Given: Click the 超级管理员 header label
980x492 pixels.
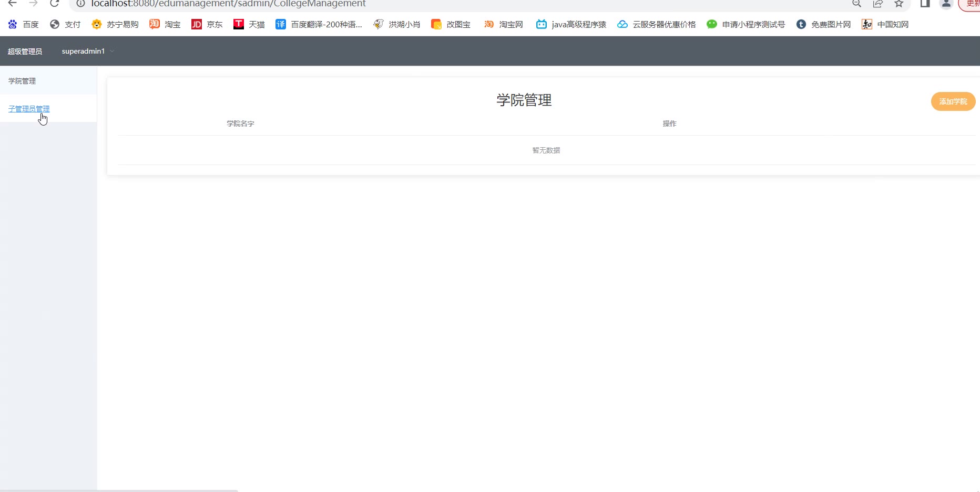Looking at the screenshot, I should pos(25,52).
